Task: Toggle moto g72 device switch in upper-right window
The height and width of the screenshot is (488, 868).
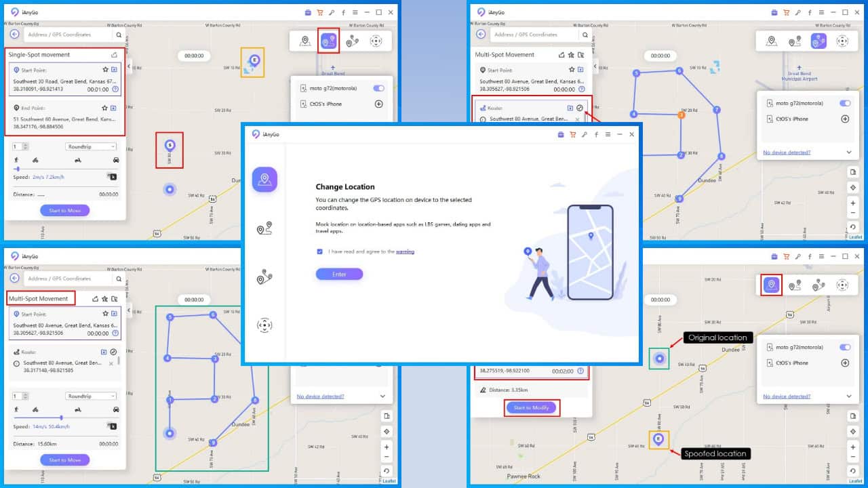Action: (845, 103)
